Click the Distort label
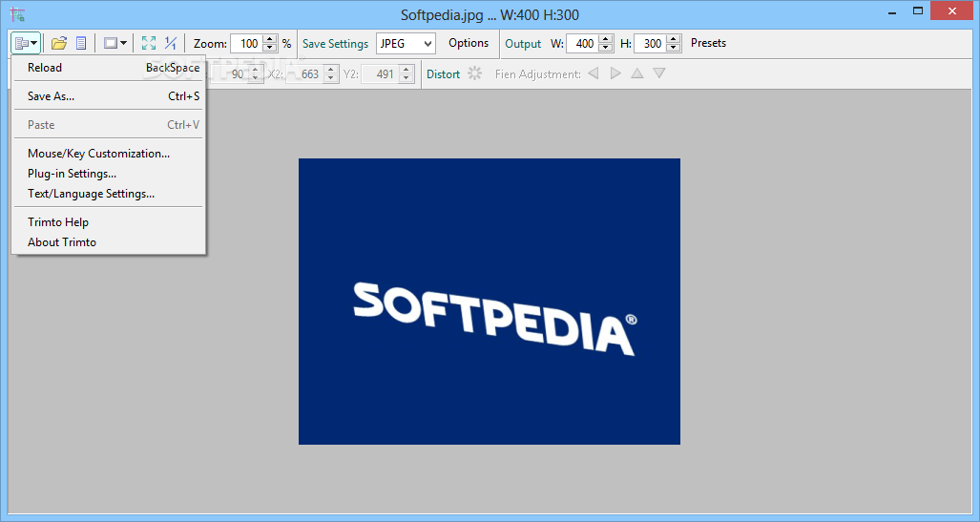The height and width of the screenshot is (522, 980). point(443,73)
